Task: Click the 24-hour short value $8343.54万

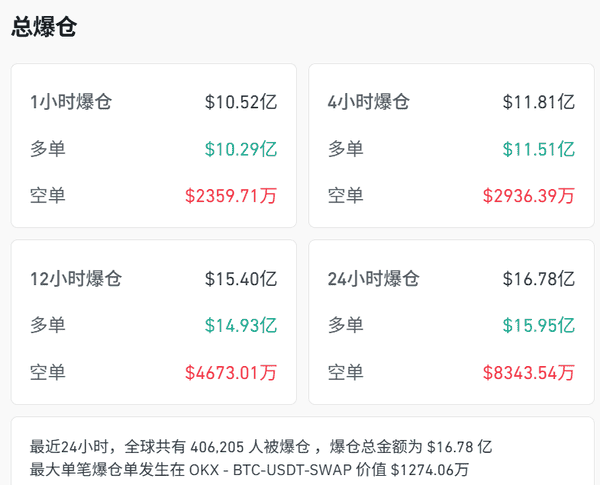Action: point(529,373)
